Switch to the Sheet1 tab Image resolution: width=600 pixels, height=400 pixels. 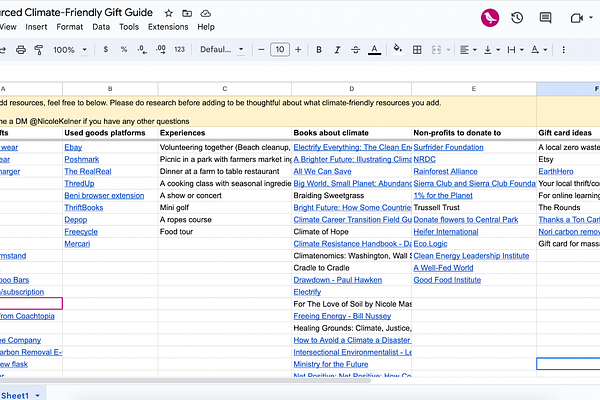click(15, 395)
